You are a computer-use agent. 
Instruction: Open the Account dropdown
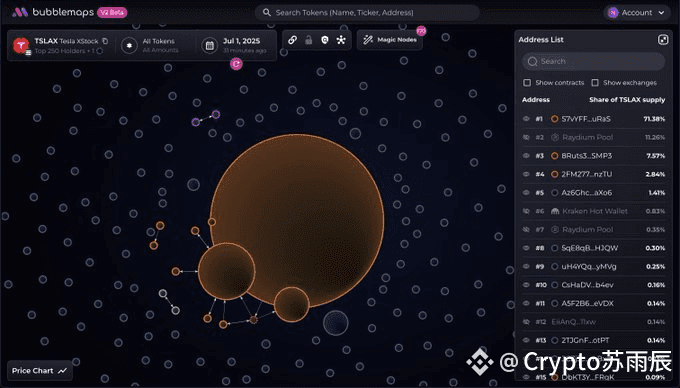point(637,13)
